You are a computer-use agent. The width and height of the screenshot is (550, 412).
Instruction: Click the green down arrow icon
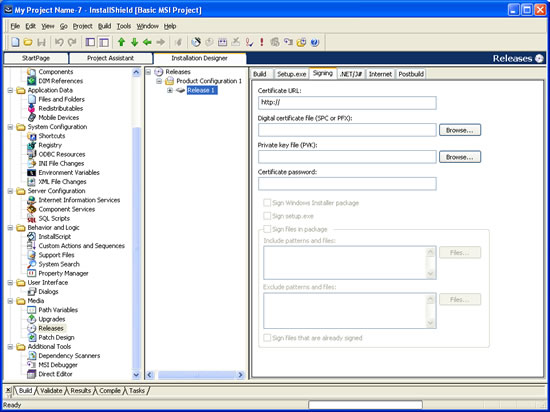134,42
